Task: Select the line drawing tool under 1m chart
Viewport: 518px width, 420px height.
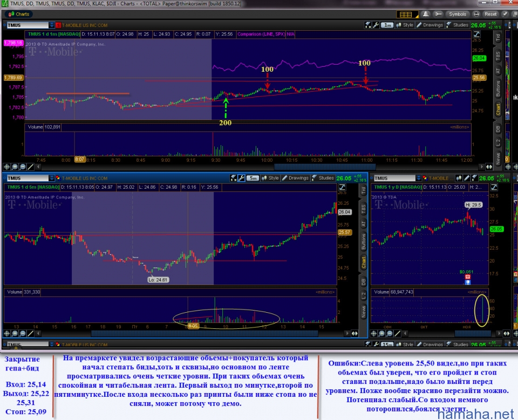Action: click(x=30, y=167)
